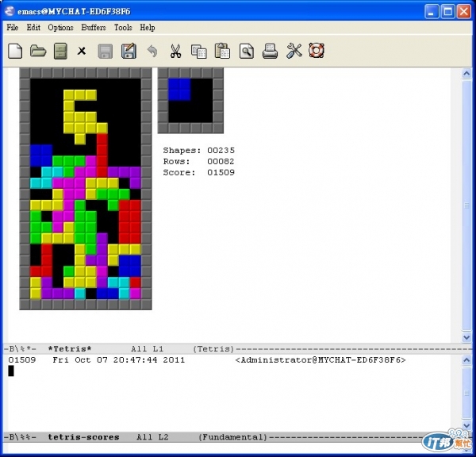Click the blue next-piece preview block
Screen dimensions: 476x457
tap(179, 90)
